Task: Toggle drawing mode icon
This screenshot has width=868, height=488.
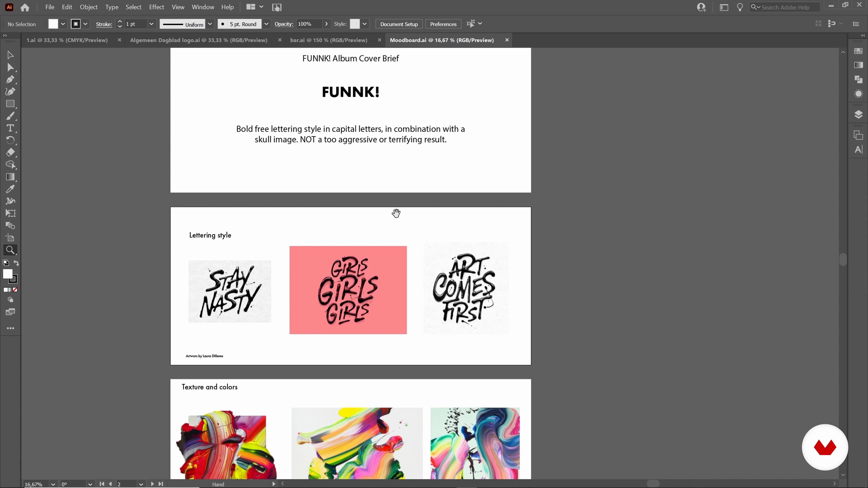Action: pyautogui.click(x=10, y=300)
